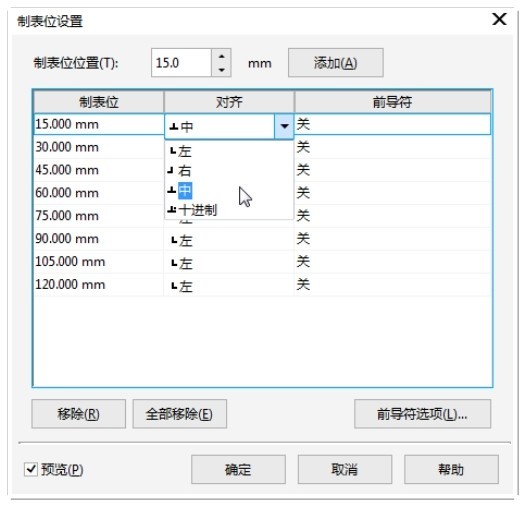525x506 pixels.
Task: Click the 前导符 column header
Action: click(392, 102)
